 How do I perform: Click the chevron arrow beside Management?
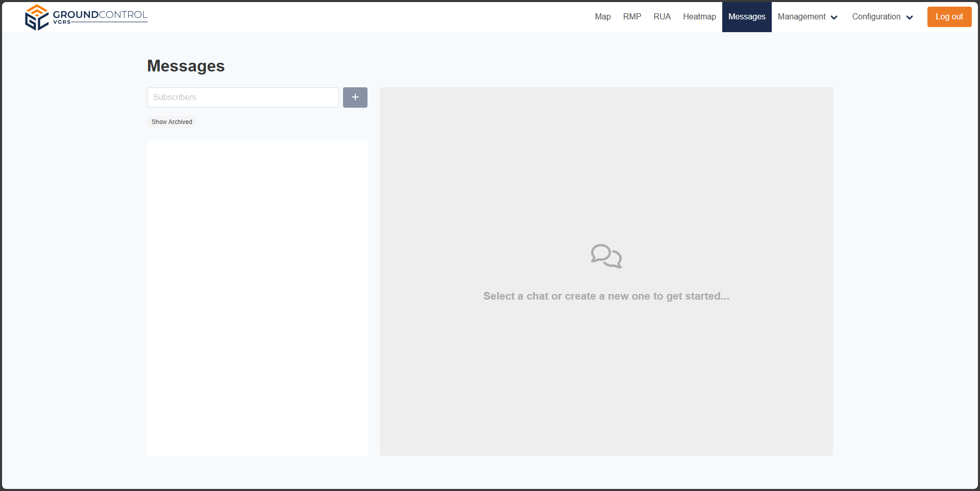(834, 17)
